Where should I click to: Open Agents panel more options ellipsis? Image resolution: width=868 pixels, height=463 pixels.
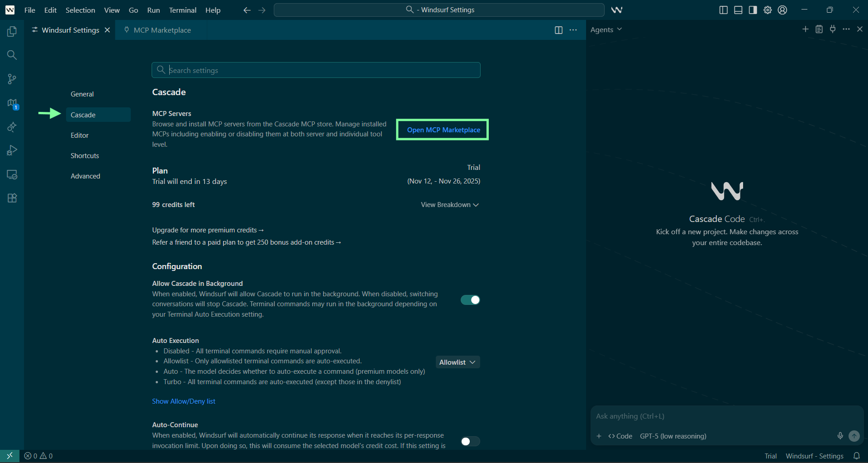(x=846, y=29)
